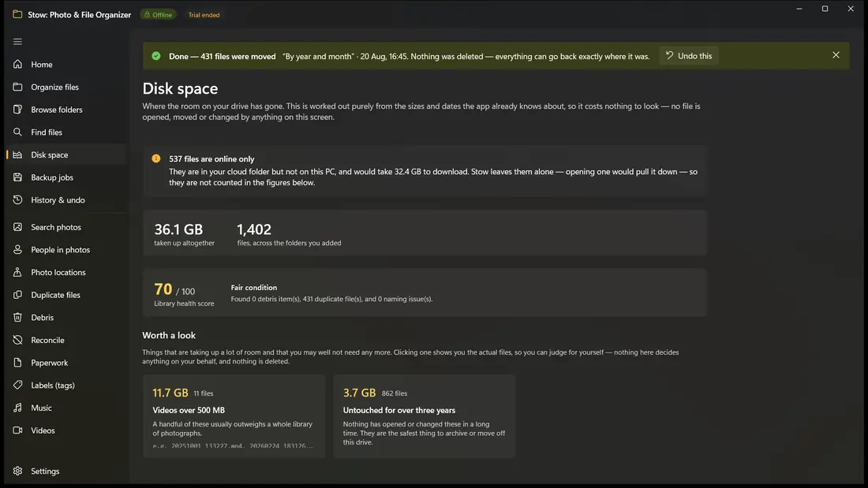Click the Find files magnifier icon
Image resolution: width=868 pixels, height=488 pixels.
point(17,132)
